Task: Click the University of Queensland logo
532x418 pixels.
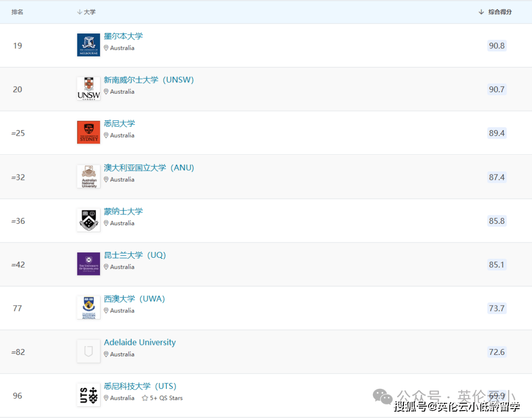Action: coord(89,264)
